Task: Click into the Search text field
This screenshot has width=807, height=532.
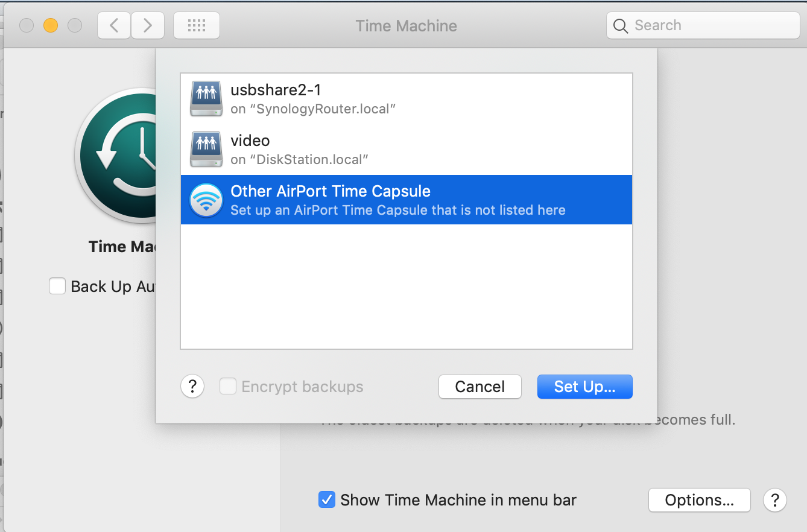Action: (712, 25)
